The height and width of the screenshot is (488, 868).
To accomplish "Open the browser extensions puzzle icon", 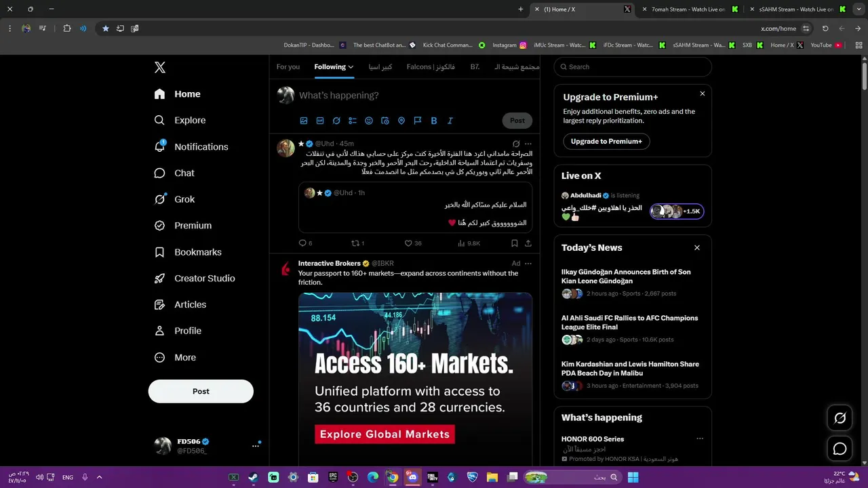I will click(67, 28).
